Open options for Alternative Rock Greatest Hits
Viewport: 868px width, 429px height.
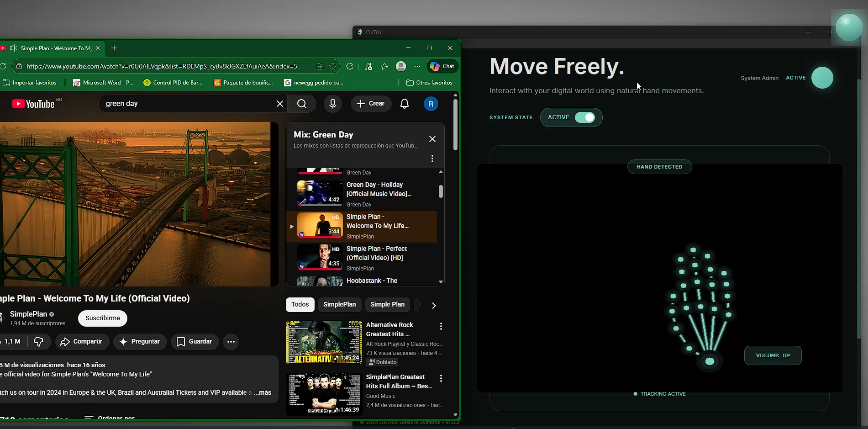tap(441, 326)
